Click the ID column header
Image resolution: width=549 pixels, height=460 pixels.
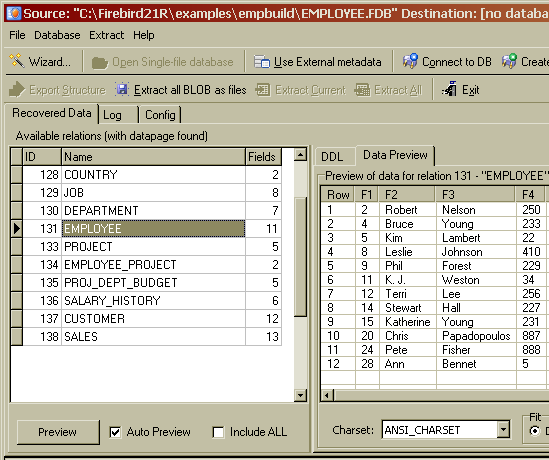[42, 156]
